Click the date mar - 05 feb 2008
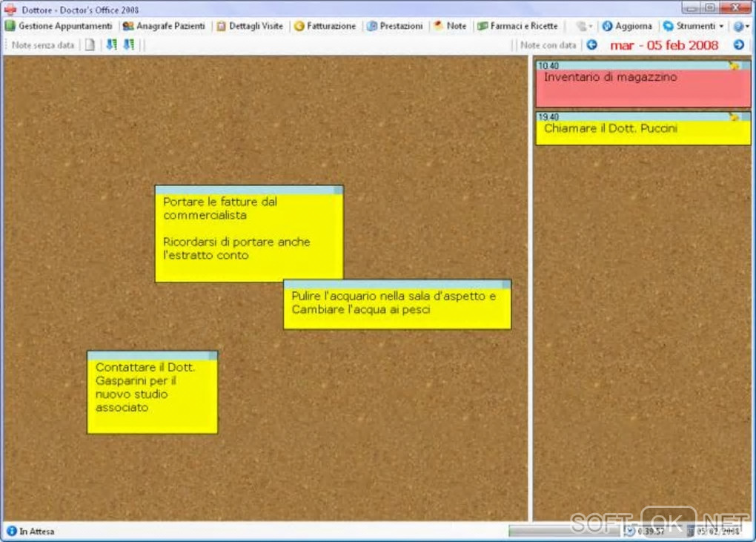 [x=664, y=45]
